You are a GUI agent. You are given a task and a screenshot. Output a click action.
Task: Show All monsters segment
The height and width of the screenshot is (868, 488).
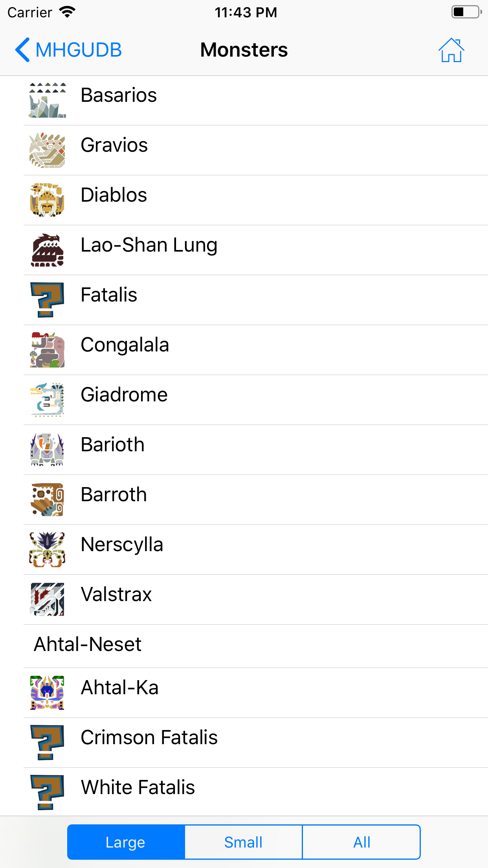click(361, 842)
